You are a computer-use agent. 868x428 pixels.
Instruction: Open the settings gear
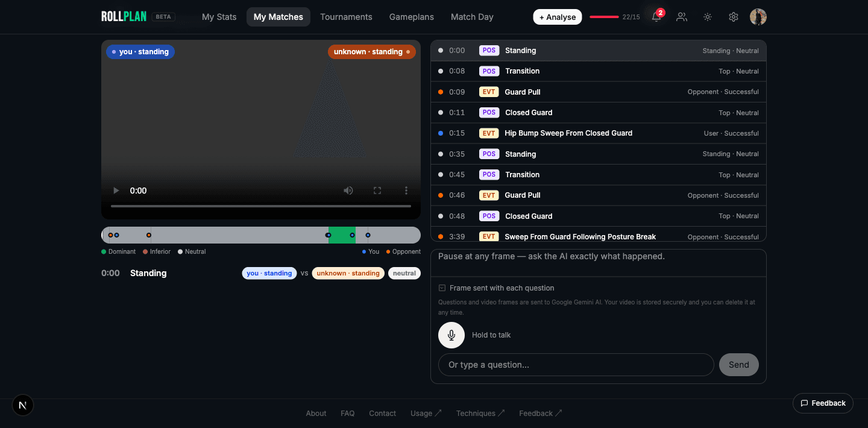[x=734, y=17]
